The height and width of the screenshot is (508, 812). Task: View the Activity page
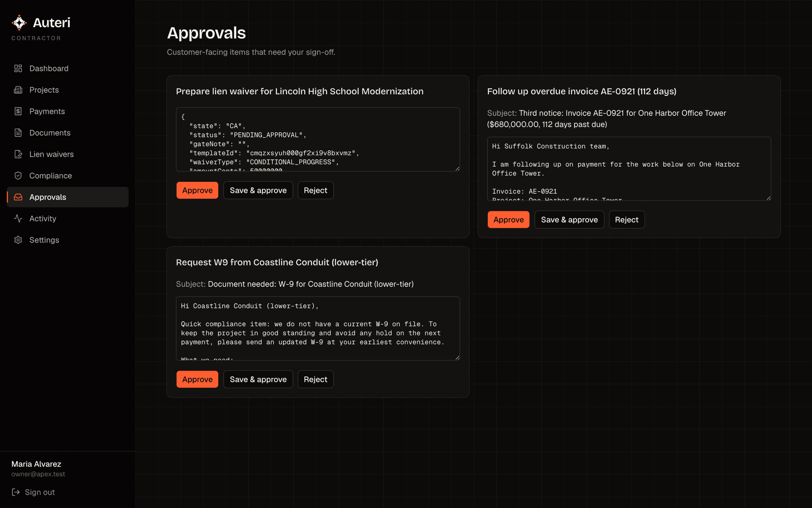[68, 219]
